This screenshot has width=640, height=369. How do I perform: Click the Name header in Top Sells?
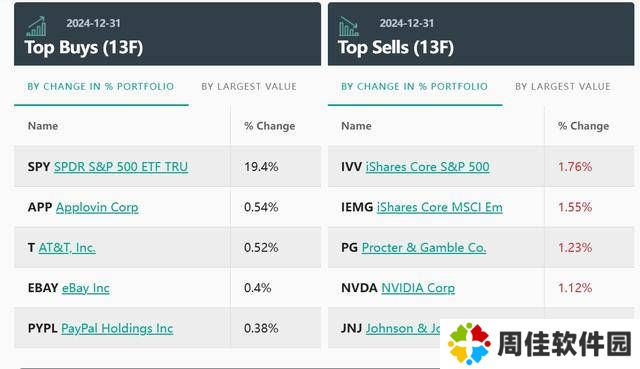(x=356, y=126)
